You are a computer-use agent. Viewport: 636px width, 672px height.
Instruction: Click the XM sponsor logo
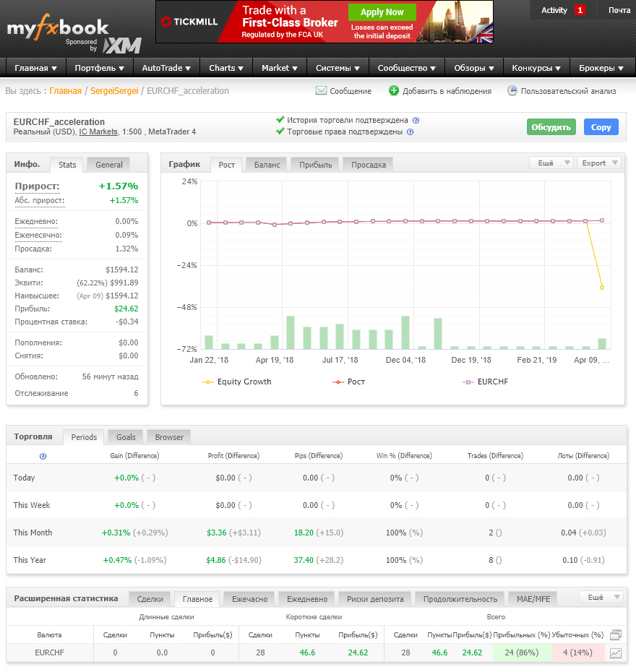click(x=122, y=46)
